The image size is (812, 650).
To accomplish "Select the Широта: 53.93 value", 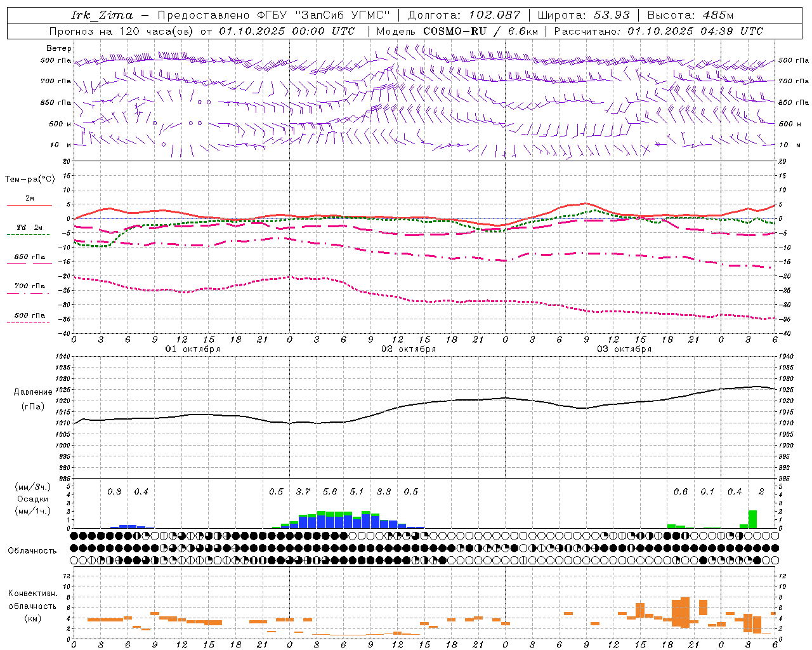I will [584, 15].
